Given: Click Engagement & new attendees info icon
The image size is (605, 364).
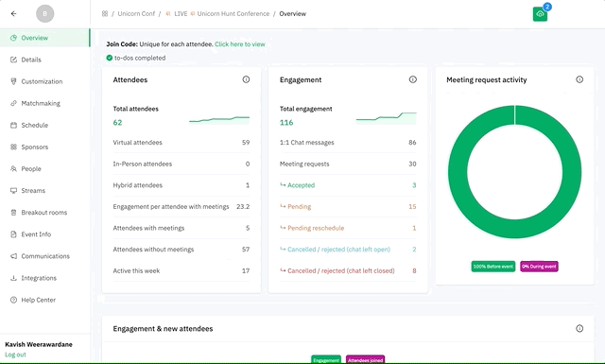Looking at the screenshot, I should click(579, 328).
